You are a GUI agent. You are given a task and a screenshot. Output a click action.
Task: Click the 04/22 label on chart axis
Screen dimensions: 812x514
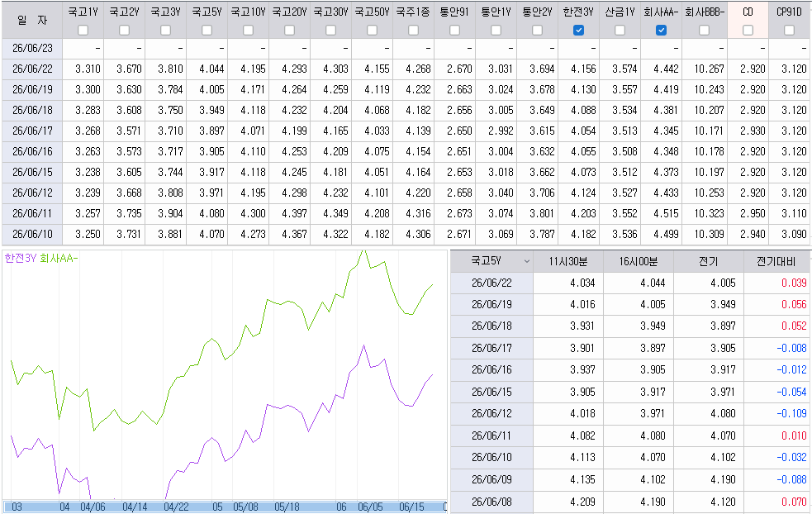(176, 507)
